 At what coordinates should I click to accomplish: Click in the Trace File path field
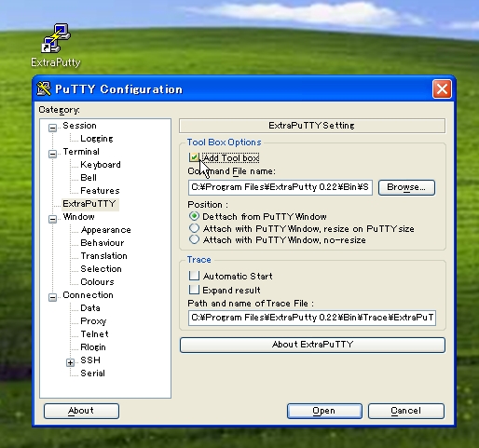(x=312, y=318)
